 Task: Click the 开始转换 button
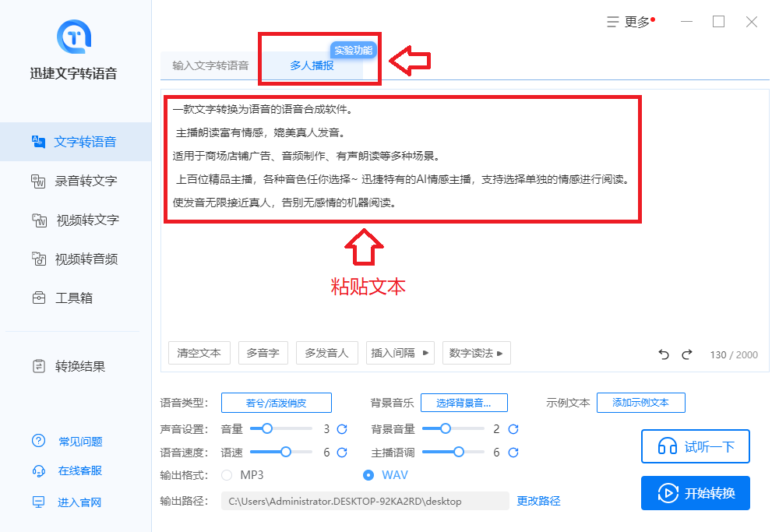[x=696, y=493]
